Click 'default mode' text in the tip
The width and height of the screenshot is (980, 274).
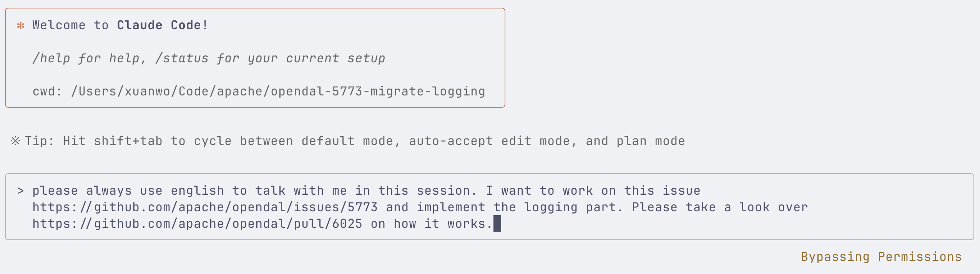[x=347, y=141]
